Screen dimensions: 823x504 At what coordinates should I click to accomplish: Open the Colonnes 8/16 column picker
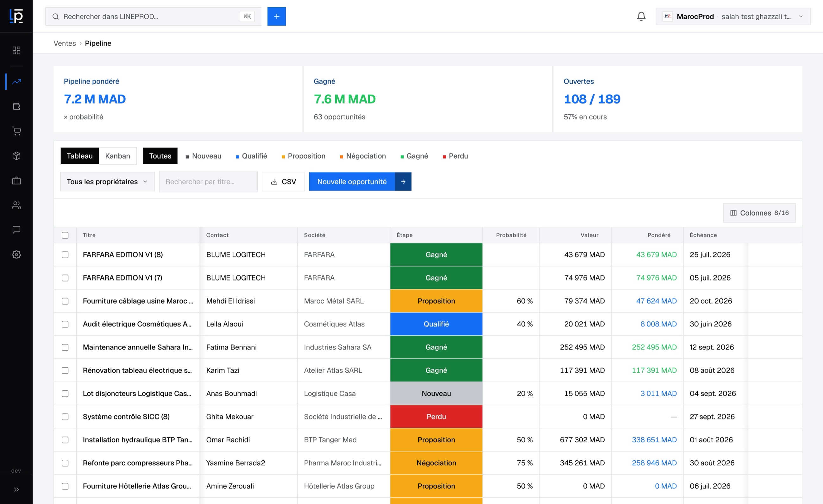(759, 213)
